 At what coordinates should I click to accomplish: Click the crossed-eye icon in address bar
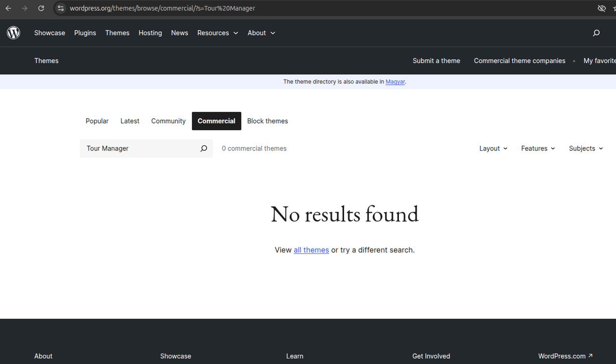click(602, 8)
